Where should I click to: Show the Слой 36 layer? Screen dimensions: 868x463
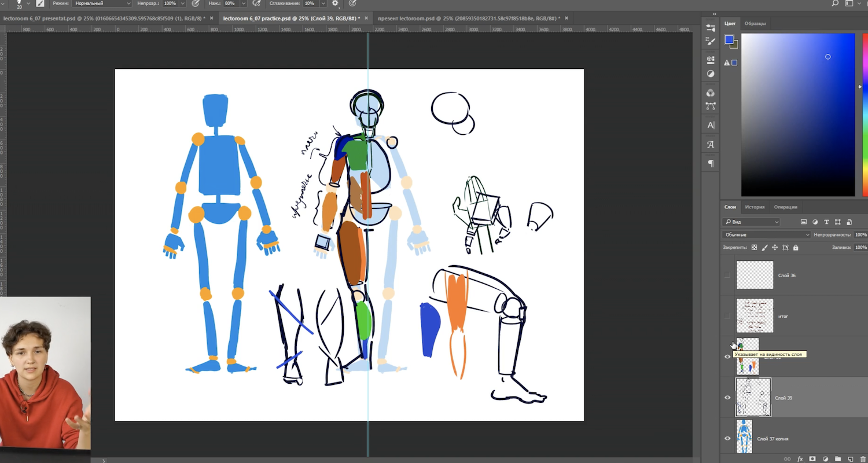click(x=727, y=275)
